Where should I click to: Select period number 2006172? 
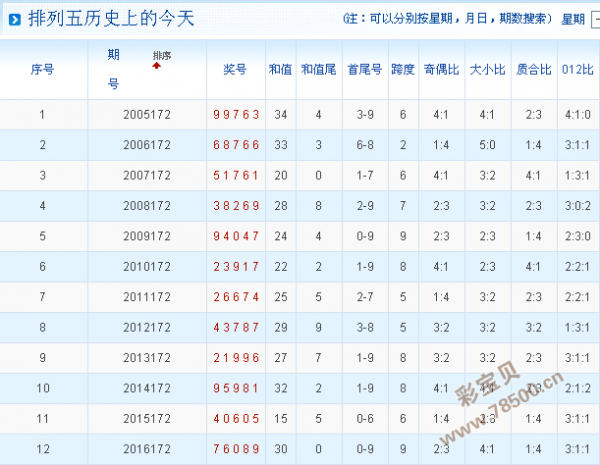147,145
